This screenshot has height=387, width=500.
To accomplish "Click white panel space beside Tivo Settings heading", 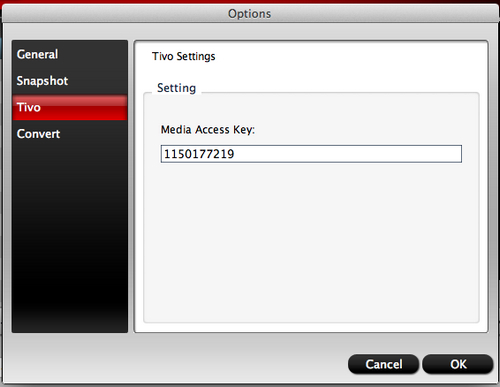I will click(x=347, y=56).
